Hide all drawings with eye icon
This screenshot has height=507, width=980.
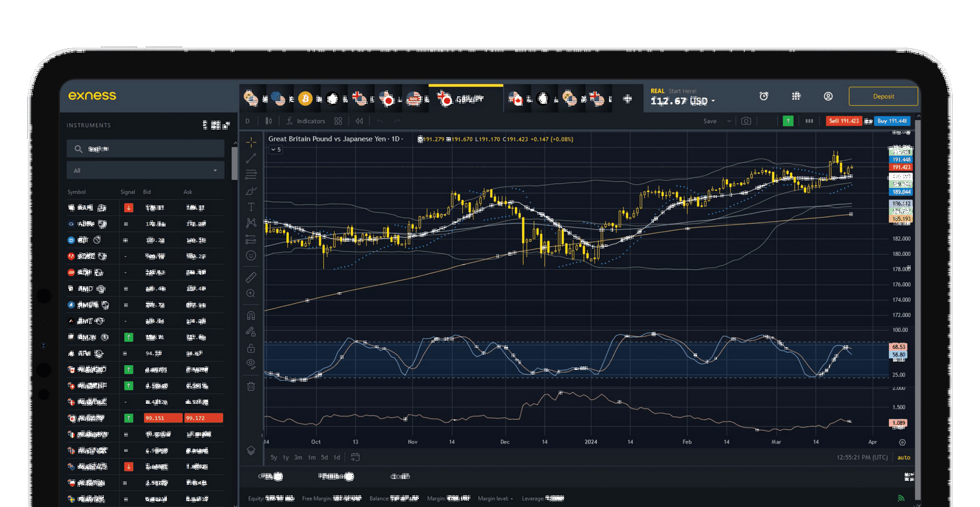[x=251, y=364]
